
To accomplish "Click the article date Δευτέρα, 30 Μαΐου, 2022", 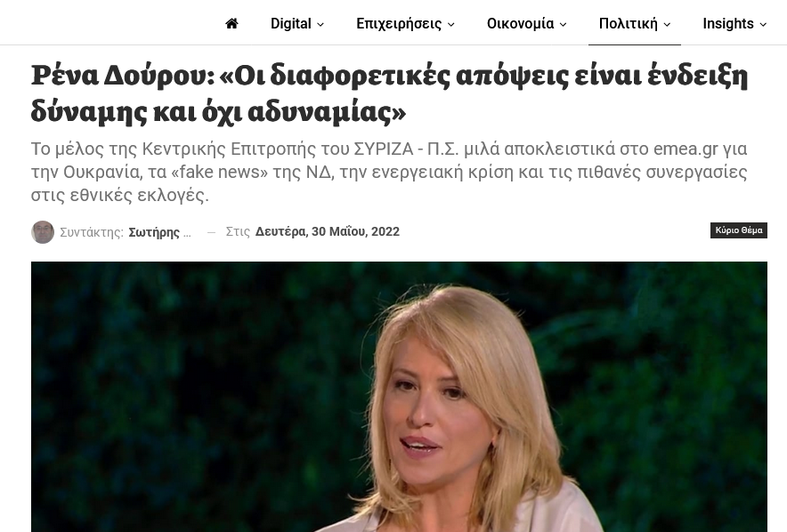I will click(328, 231).
